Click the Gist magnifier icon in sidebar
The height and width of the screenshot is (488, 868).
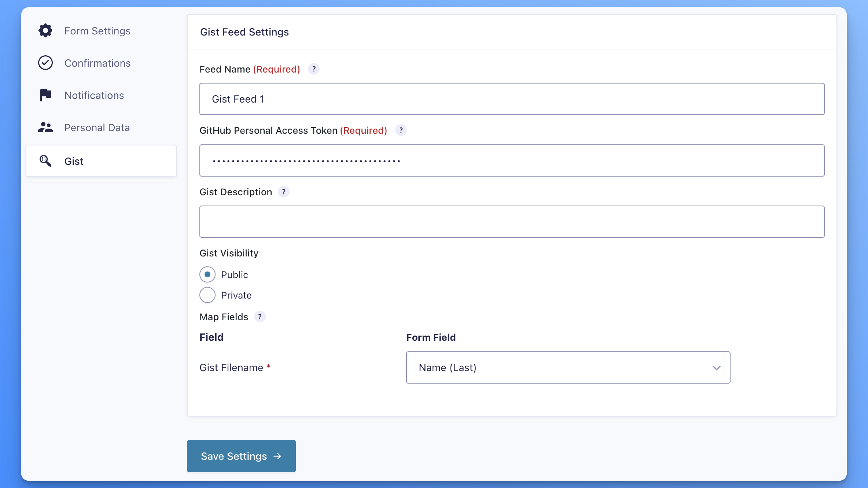(45, 161)
